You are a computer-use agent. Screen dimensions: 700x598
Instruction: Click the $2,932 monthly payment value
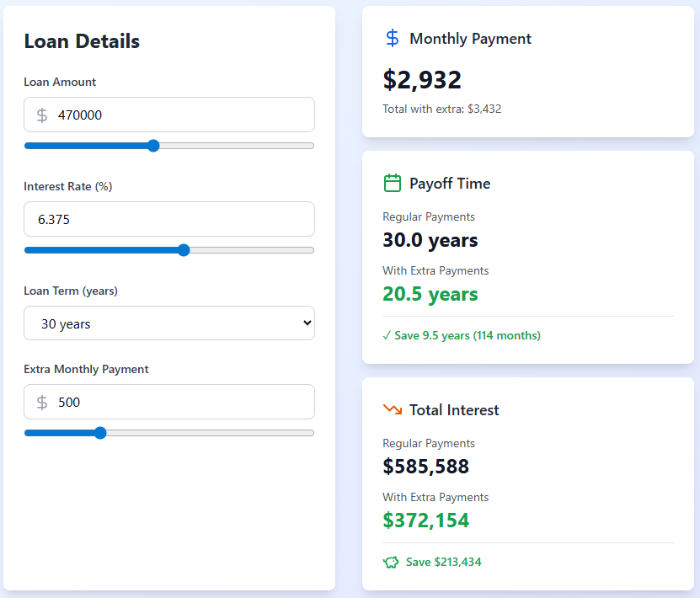[x=421, y=79]
